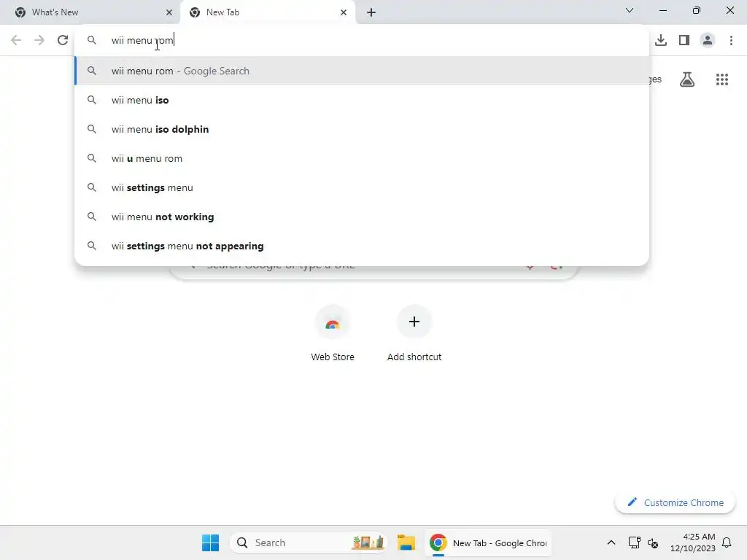Open the profile avatar menu
747x560 pixels.
click(708, 40)
